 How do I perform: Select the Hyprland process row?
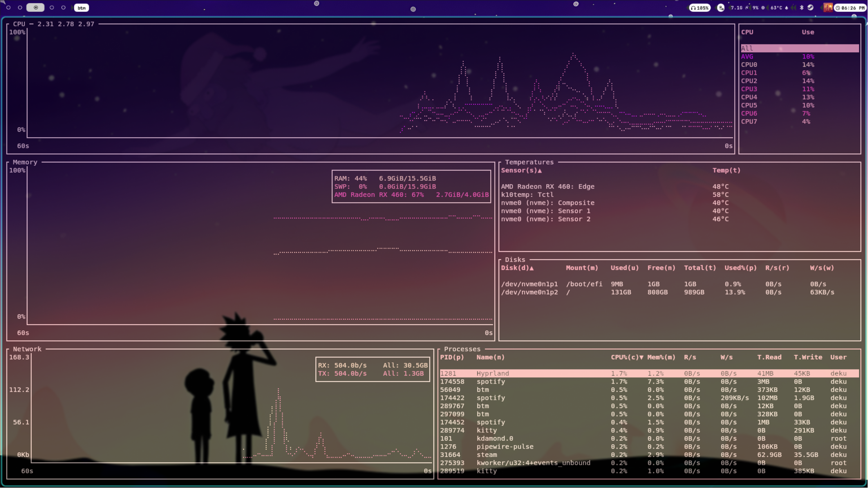pos(649,373)
